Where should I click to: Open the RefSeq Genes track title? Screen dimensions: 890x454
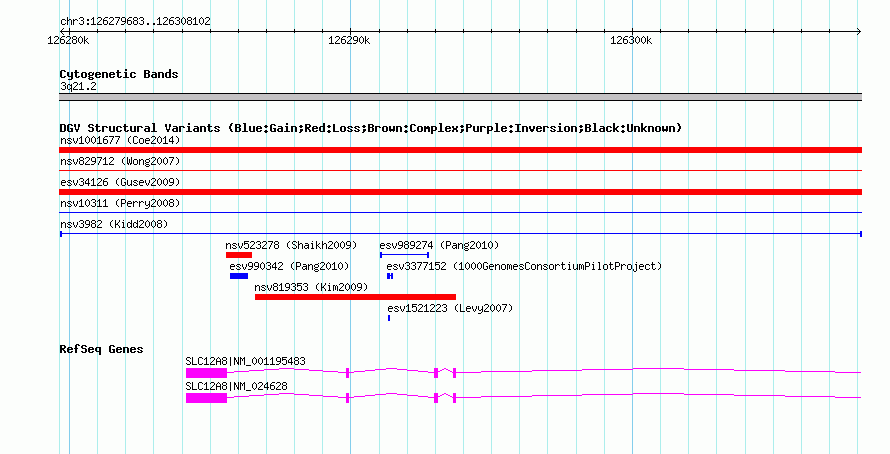tap(102, 350)
